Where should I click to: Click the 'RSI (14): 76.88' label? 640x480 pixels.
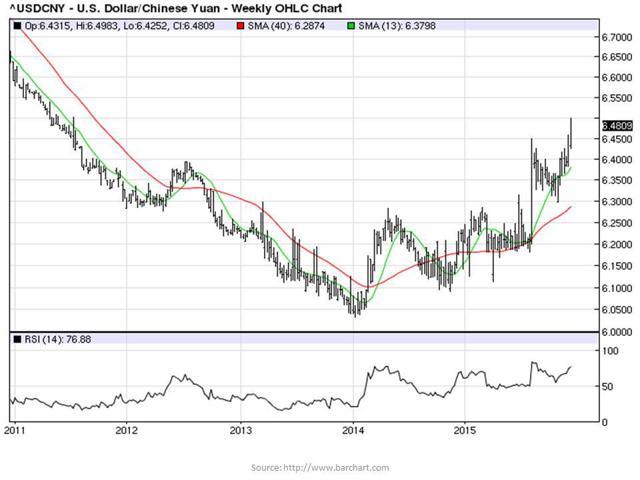[x=58, y=339]
